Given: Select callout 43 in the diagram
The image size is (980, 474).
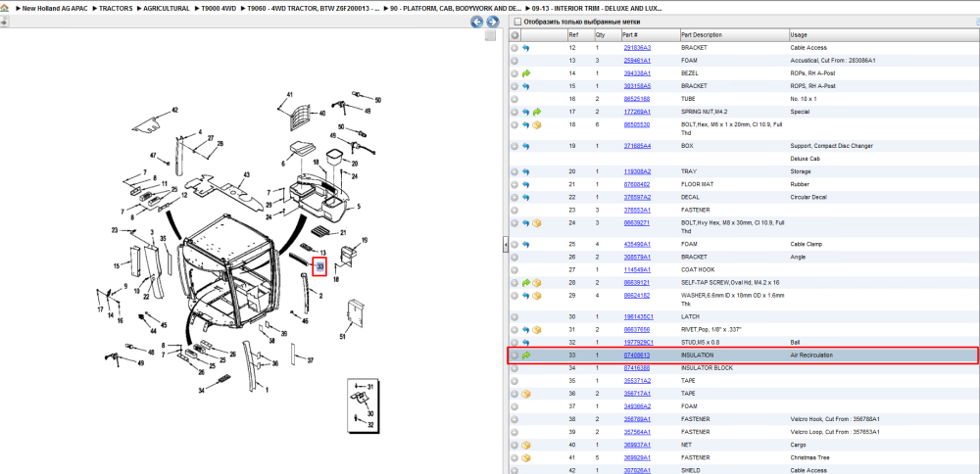Looking at the screenshot, I should click(x=246, y=174).
